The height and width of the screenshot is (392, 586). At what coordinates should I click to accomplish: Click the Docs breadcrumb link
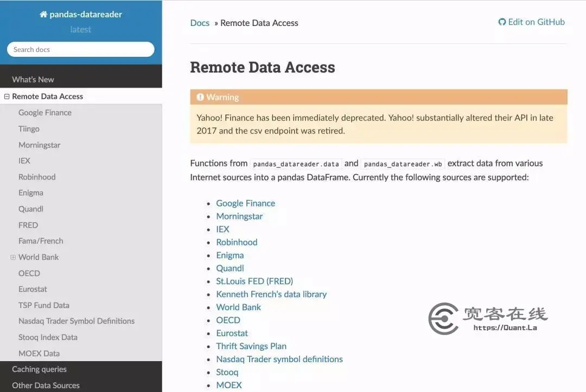(x=200, y=23)
